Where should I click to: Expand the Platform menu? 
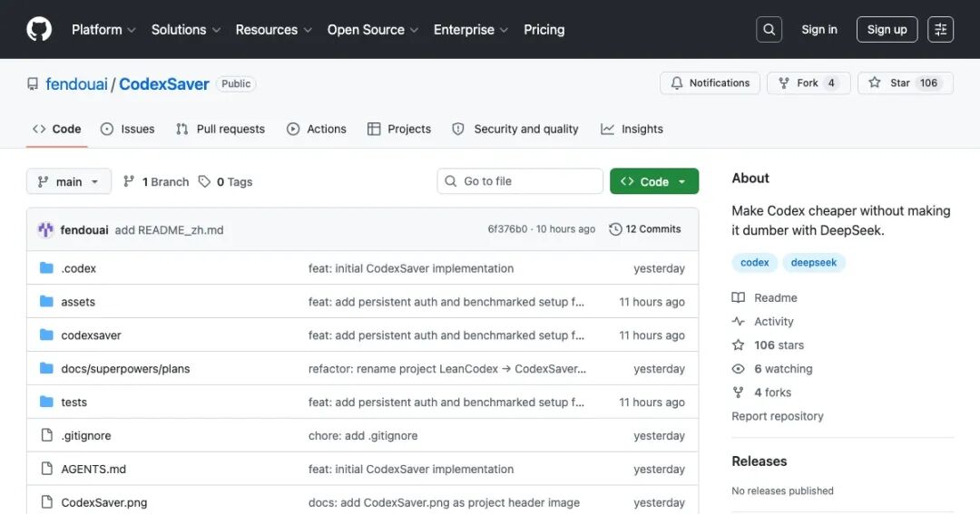click(x=103, y=29)
